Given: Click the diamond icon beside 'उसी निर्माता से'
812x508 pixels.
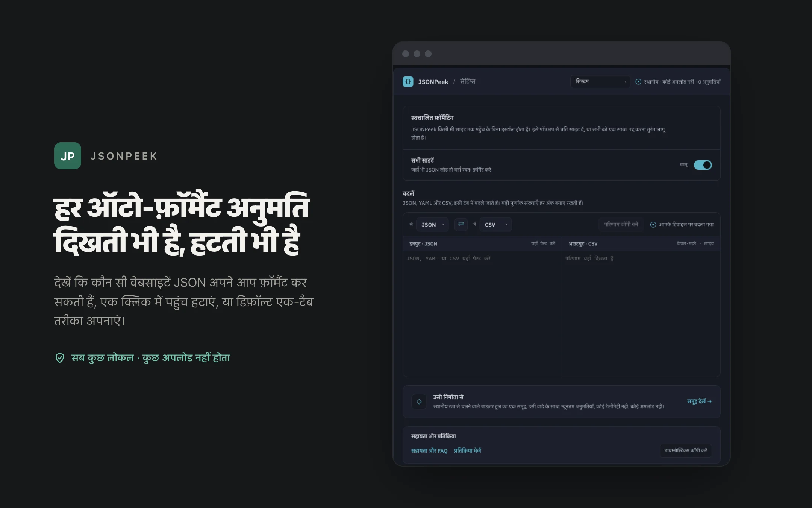Looking at the screenshot, I should [419, 402].
